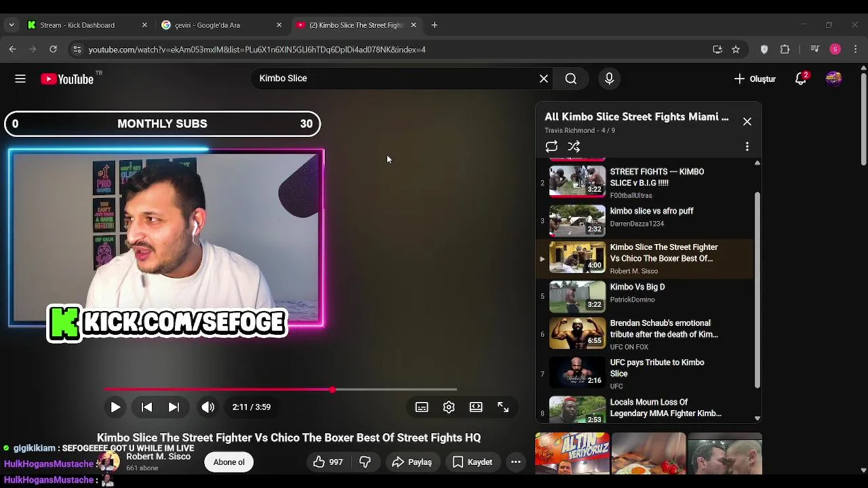Clear the Kimbo Slice search text
Viewport: 868px width, 488px height.
(544, 79)
